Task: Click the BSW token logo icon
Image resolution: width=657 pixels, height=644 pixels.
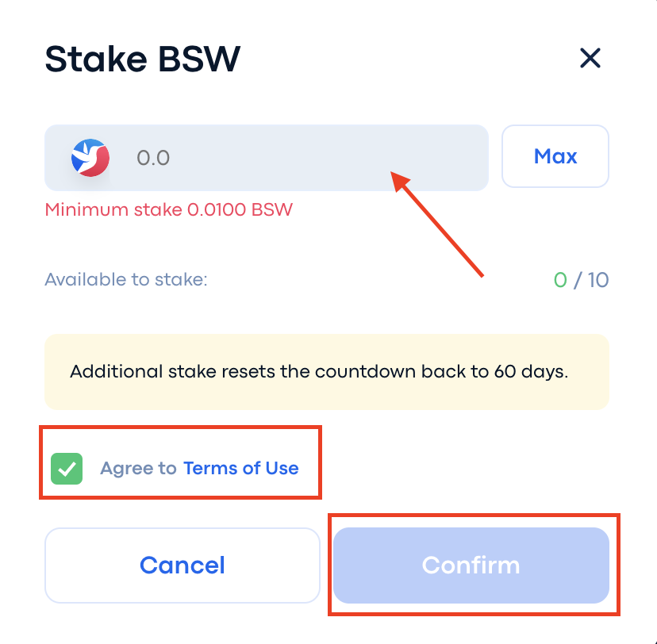Action: 90,158
